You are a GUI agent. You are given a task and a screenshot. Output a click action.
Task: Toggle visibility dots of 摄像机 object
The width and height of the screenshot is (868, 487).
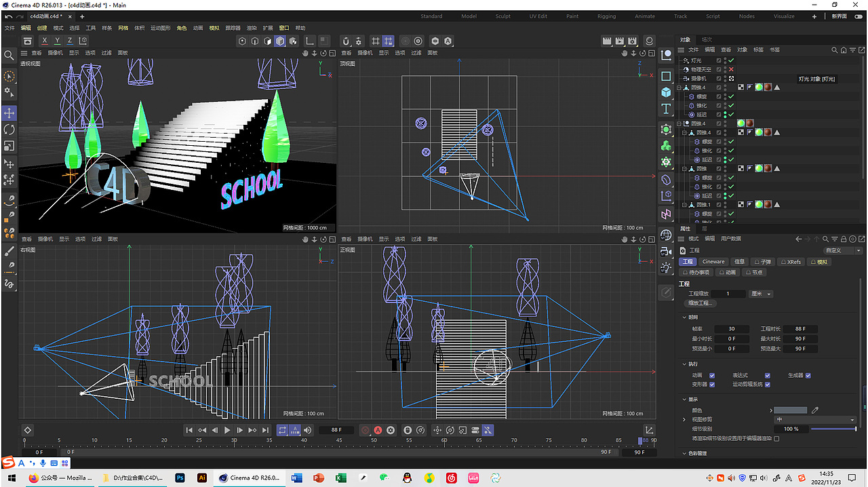point(725,78)
